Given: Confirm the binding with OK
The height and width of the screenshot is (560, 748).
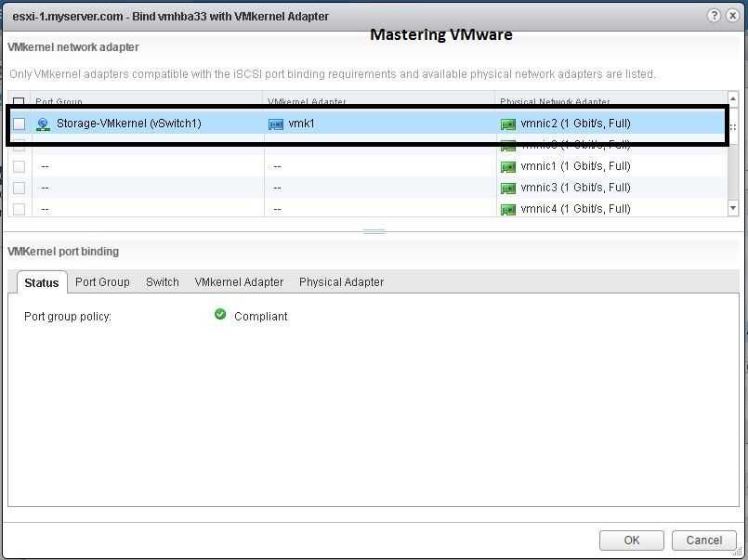Looking at the screenshot, I should 632,540.
